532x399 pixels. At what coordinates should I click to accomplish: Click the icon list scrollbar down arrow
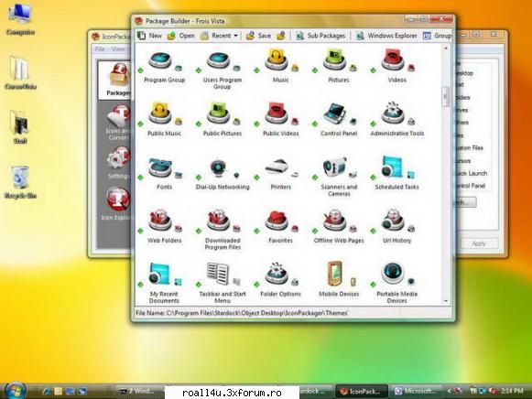(x=446, y=301)
